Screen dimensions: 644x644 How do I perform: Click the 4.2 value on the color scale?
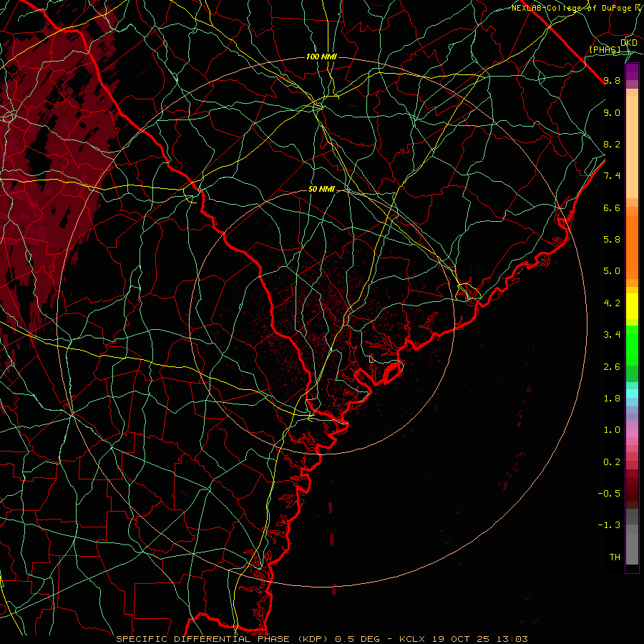point(612,303)
